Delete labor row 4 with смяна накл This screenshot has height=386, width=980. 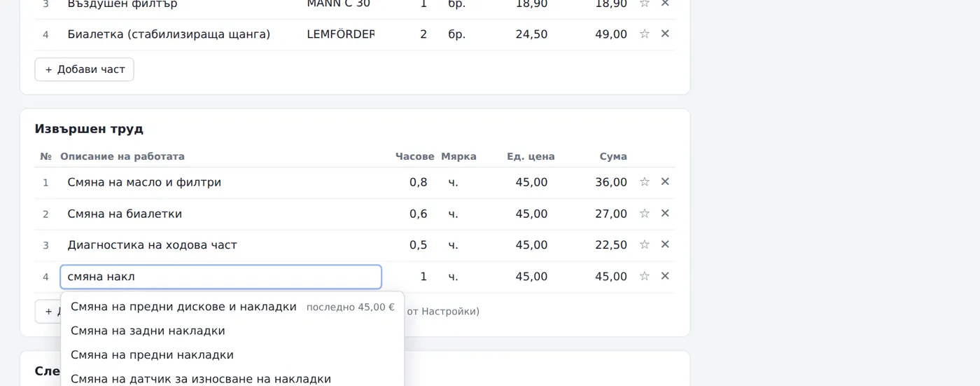[x=665, y=276]
